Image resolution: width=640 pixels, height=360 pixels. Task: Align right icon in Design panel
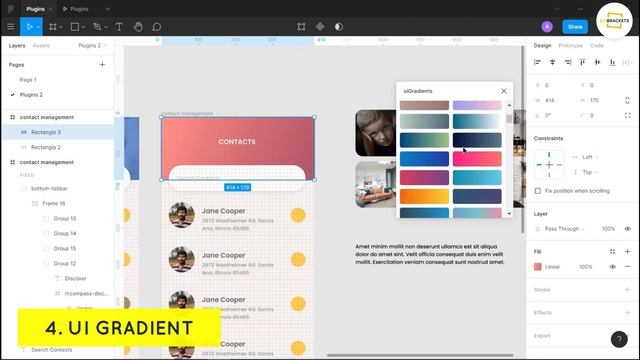pos(567,62)
